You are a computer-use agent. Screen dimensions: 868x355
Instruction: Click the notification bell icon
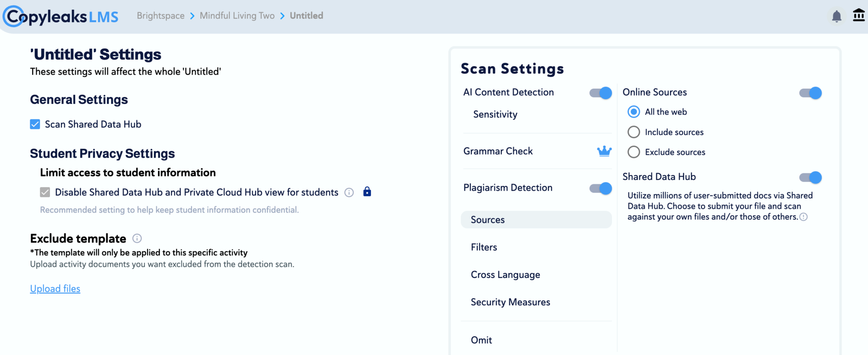[x=836, y=17]
